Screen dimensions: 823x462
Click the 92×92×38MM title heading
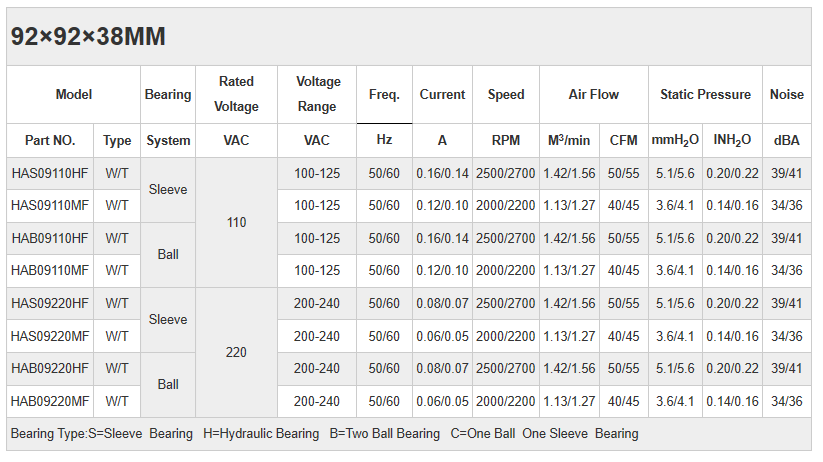pyautogui.click(x=88, y=37)
